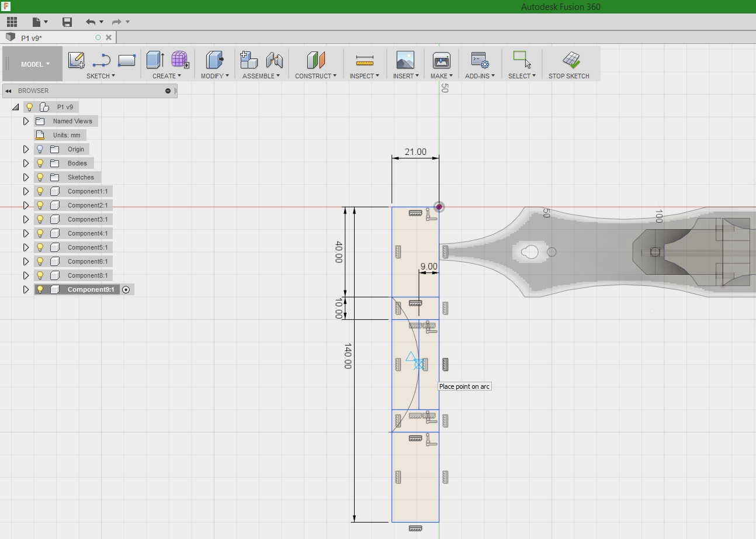Expand the Component2:1 node
Image resolution: width=756 pixels, height=539 pixels.
[x=25, y=205]
